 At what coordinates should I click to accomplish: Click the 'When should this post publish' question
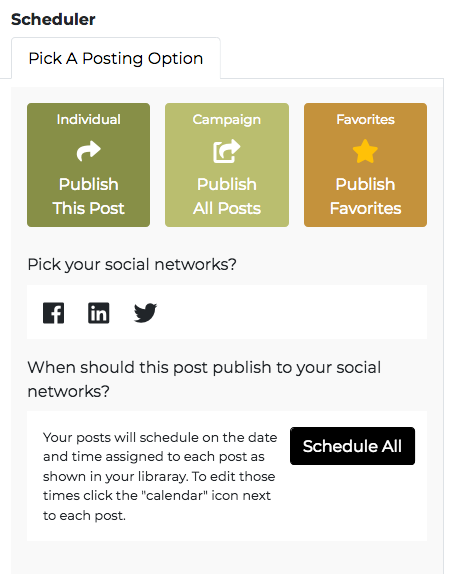204,379
